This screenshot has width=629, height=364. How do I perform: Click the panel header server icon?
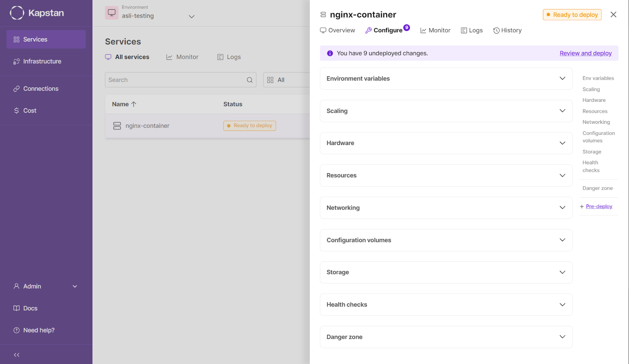323,15
